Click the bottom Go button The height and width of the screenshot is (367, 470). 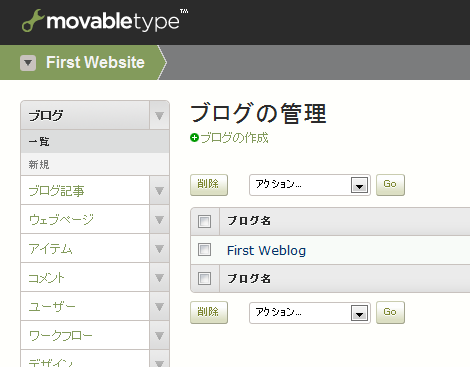point(390,313)
